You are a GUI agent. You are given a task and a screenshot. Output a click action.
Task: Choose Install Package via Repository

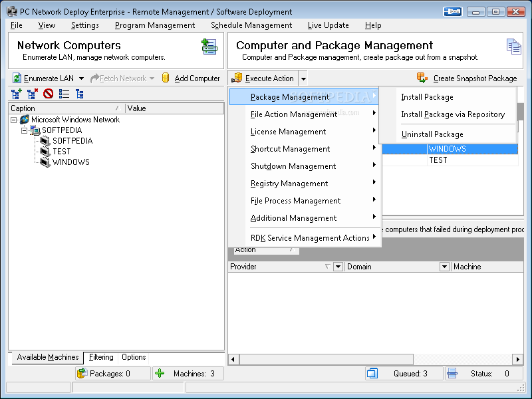(x=448, y=114)
